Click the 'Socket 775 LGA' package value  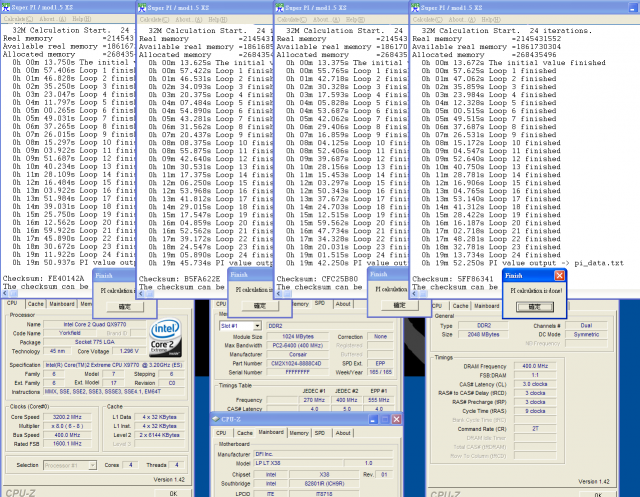(95, 342)
